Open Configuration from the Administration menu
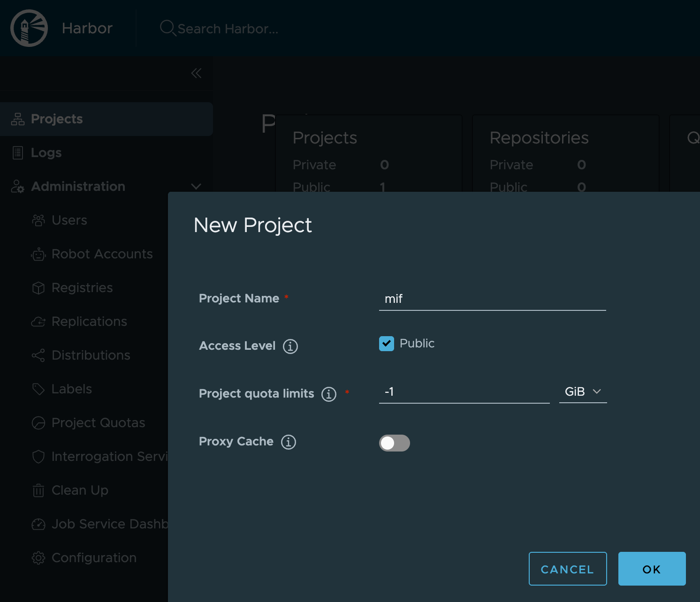The height and width of the screenshot is (602, 700). (x=38, y=557)
